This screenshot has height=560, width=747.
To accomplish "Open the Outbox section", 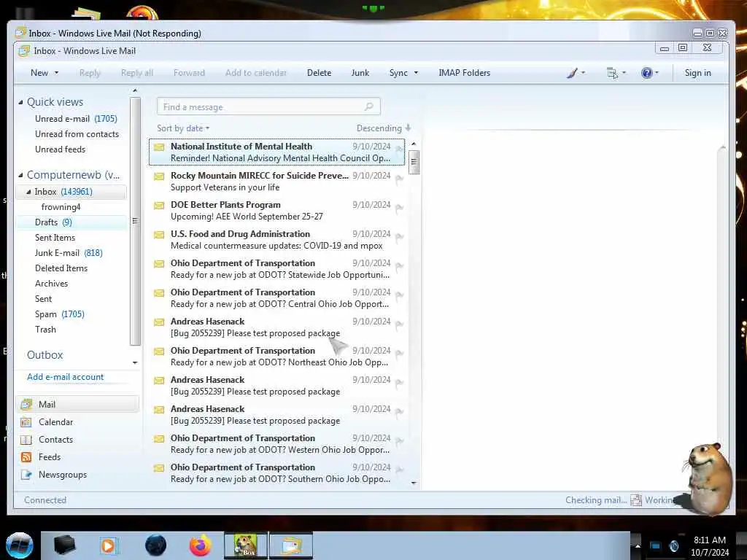I will [x=44, y=355].
